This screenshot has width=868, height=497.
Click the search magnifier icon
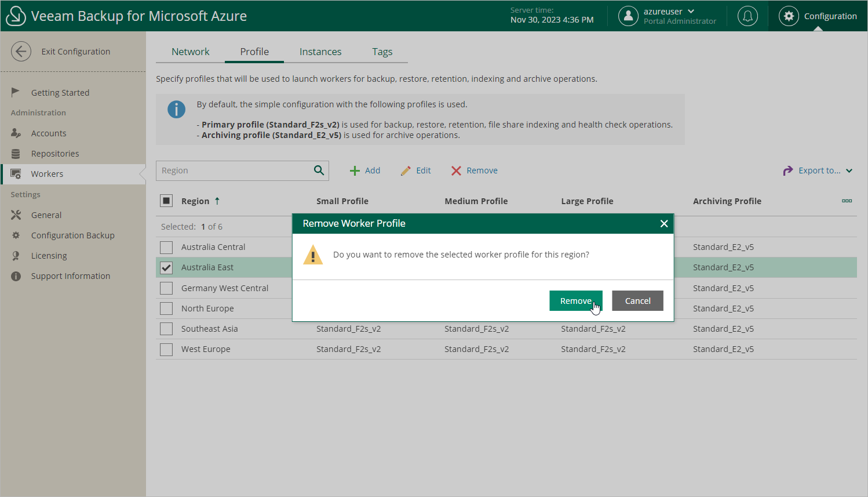pos(319,170)
